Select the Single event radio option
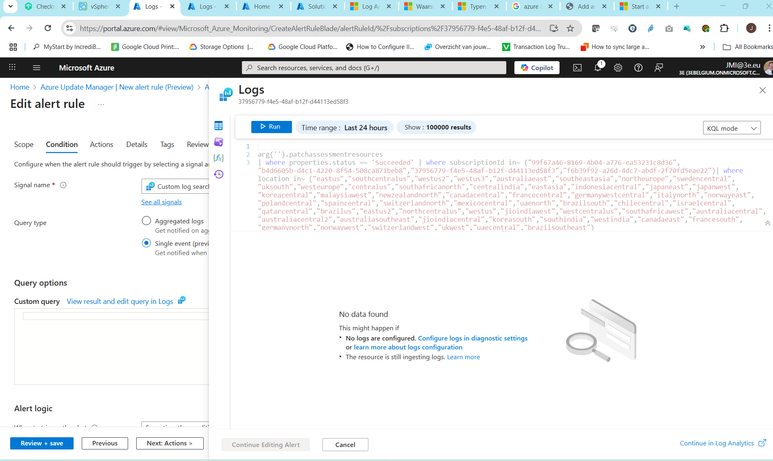This screenshot has width=773, height=461. (146, 243)
